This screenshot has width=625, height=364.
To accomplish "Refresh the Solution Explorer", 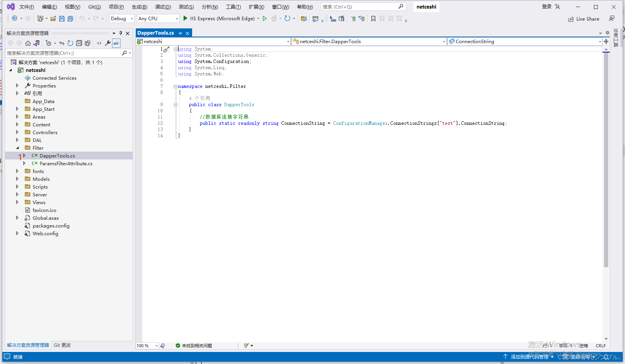I will (x=70, y=43).
